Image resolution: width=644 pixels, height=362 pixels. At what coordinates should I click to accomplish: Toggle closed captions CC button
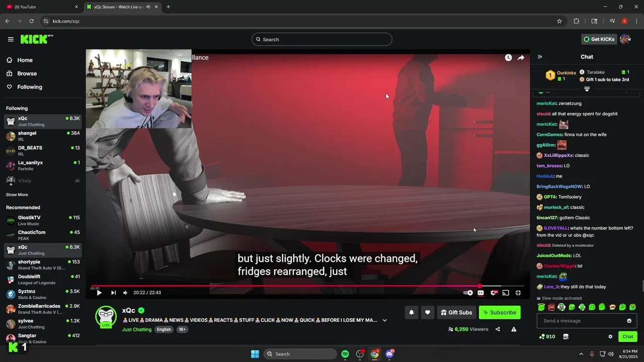coord(480,293)
